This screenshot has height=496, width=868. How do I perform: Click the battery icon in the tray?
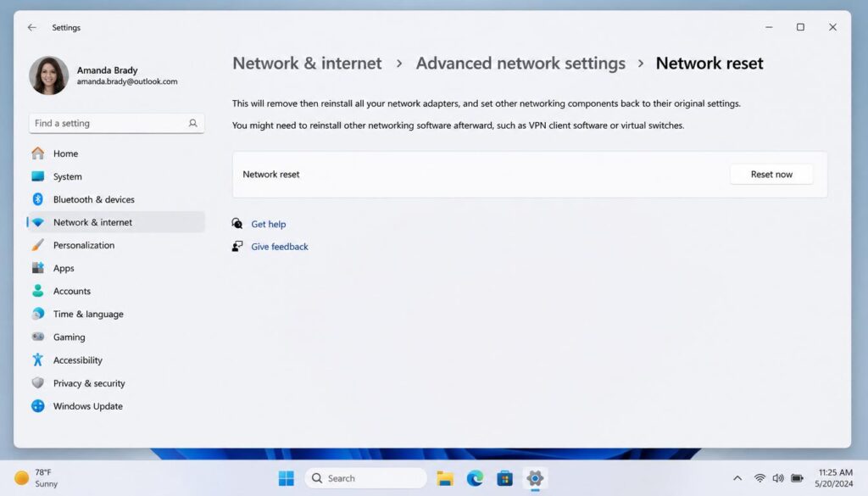point(797,477)
